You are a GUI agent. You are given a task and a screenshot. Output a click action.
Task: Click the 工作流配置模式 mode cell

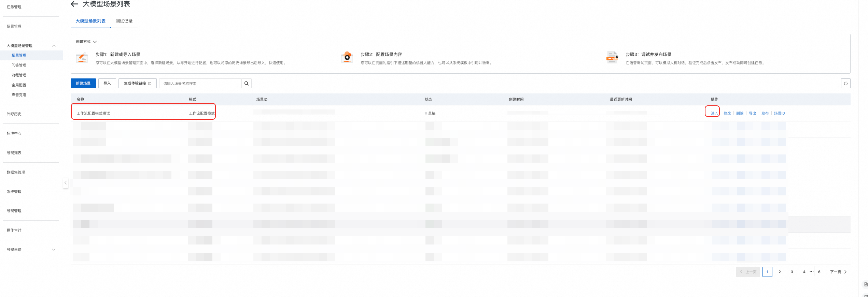pos(202,113)
